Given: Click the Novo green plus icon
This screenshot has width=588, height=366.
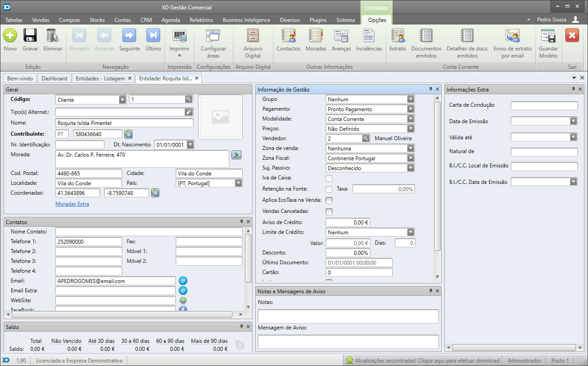Looking at the screenshot, I should (x=10, y=36).
